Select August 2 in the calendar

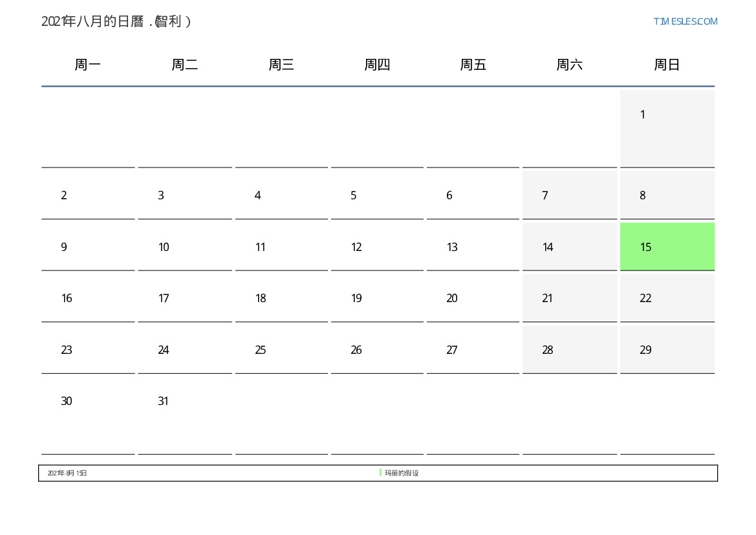click(x=88, y=195)
